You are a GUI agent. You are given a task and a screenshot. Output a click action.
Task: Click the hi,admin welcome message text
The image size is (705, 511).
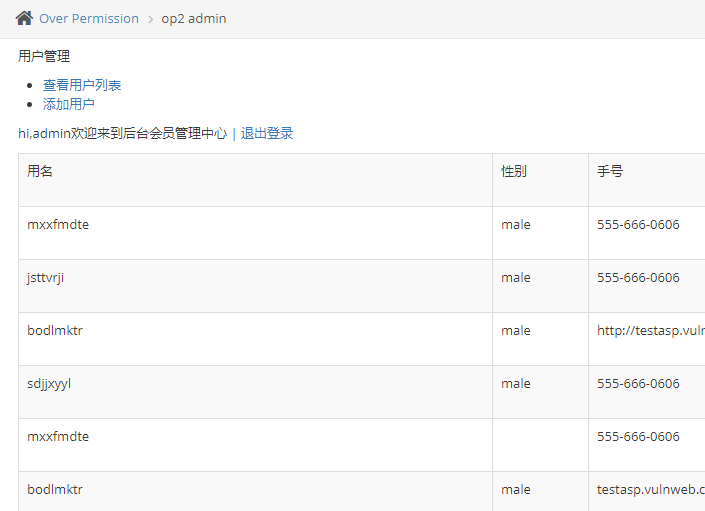click(x=123, y=133)
